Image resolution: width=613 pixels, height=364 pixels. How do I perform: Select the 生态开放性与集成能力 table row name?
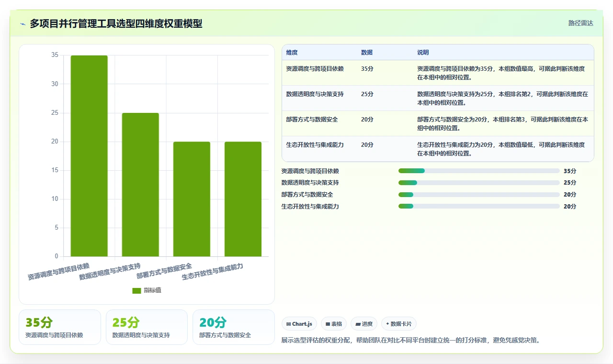315,145
